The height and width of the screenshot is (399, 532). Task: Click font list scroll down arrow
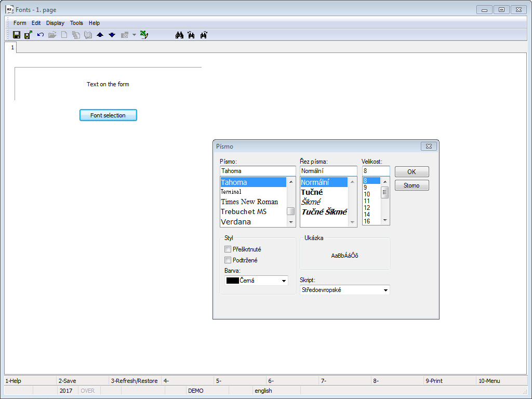[x=291, y=222]
